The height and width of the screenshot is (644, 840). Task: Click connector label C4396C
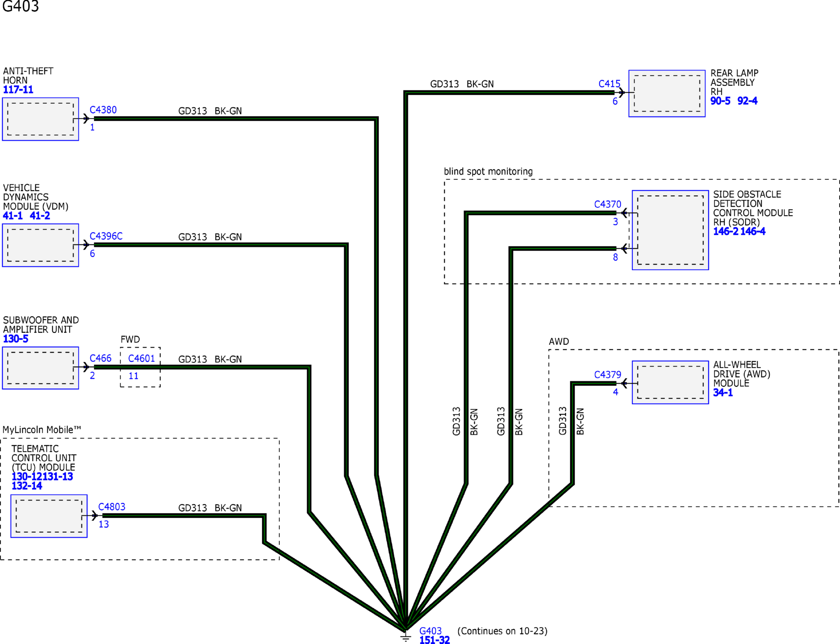106,236
